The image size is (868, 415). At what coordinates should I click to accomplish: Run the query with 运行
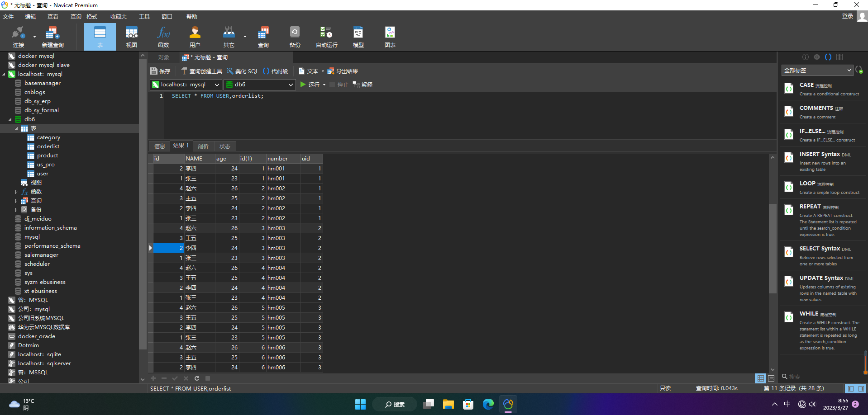(310, 85)
